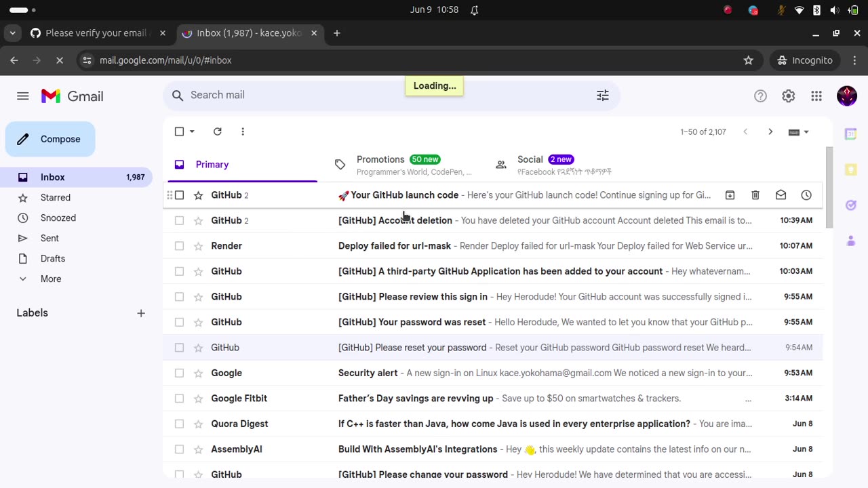Image resolution: width=868 pixels, height=488 pixels.
Task: Open Incognito profile button
Action: (805, 60)
